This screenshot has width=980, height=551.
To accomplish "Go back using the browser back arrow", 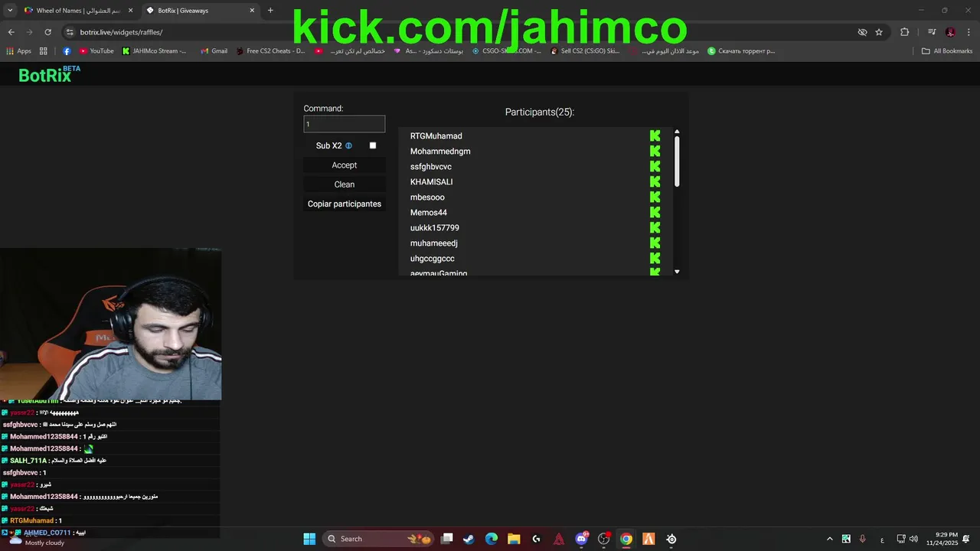I will [x=11, y=32].
